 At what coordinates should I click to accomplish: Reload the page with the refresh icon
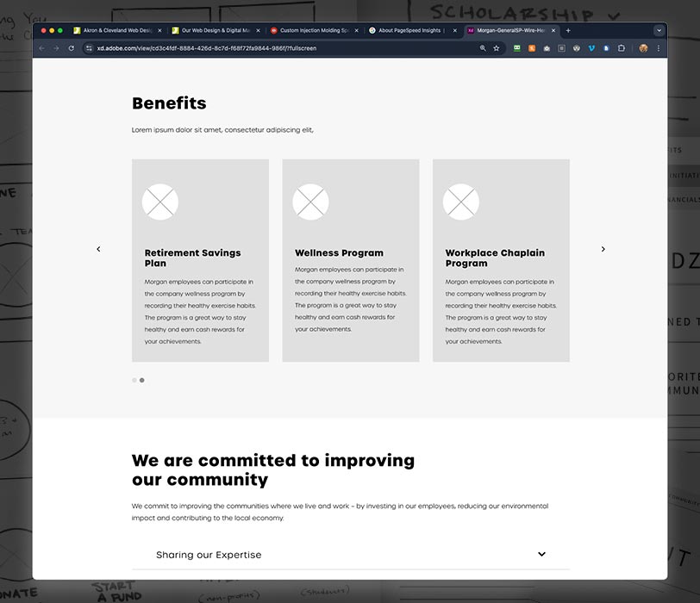tap(71, 48)
